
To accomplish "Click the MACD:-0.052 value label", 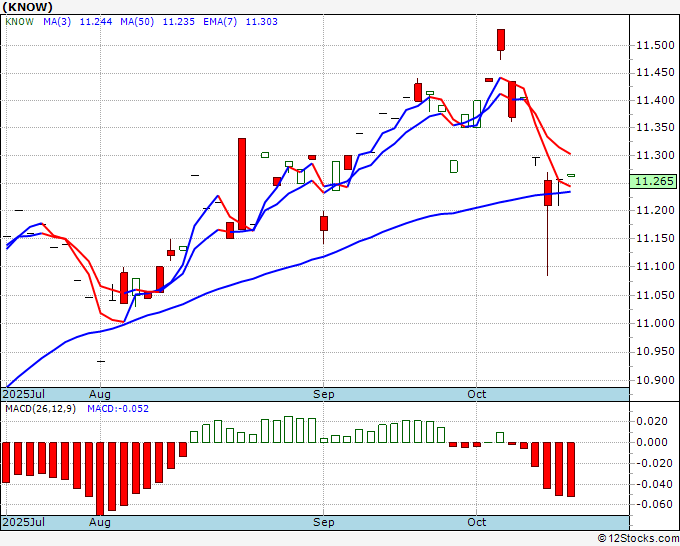I will pyautogui.click(x=118, y=409).
